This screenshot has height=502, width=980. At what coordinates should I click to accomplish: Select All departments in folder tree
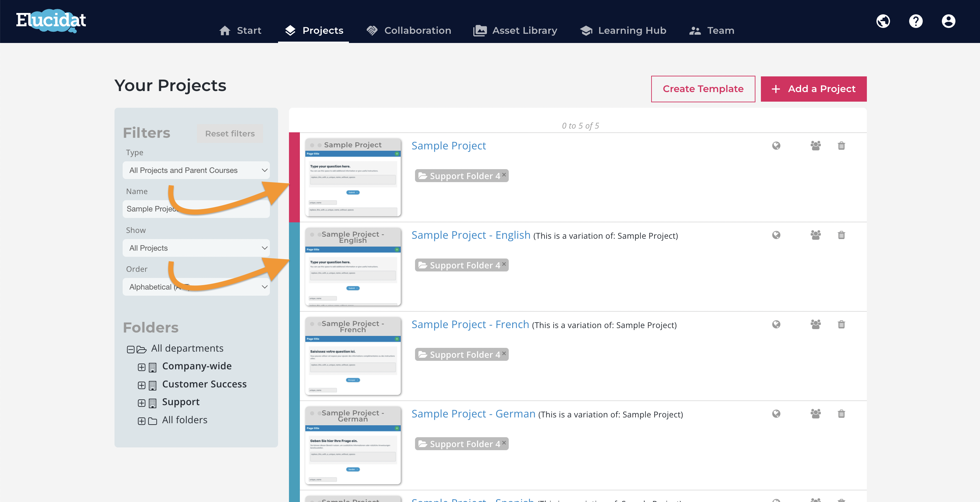(x=187, y=348)
